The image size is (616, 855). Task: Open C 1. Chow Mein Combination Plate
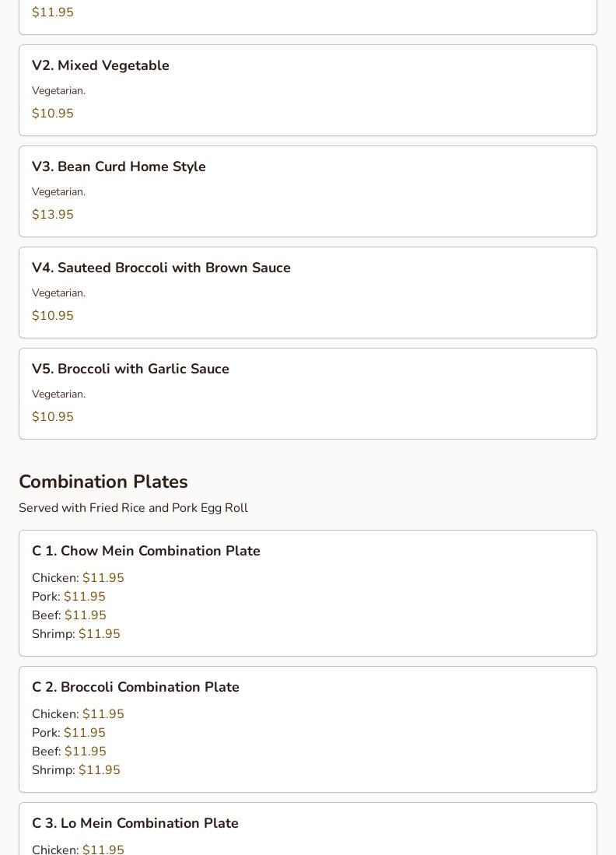145,551
